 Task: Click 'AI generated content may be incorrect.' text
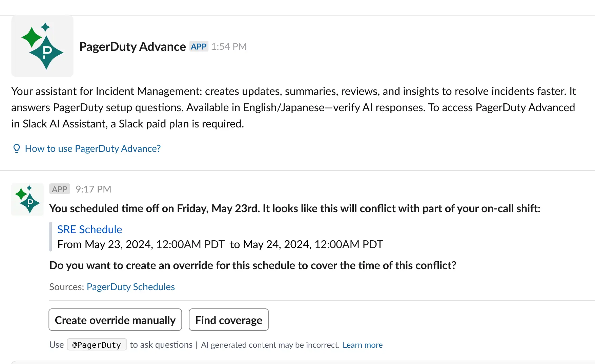tap(270, 345)
